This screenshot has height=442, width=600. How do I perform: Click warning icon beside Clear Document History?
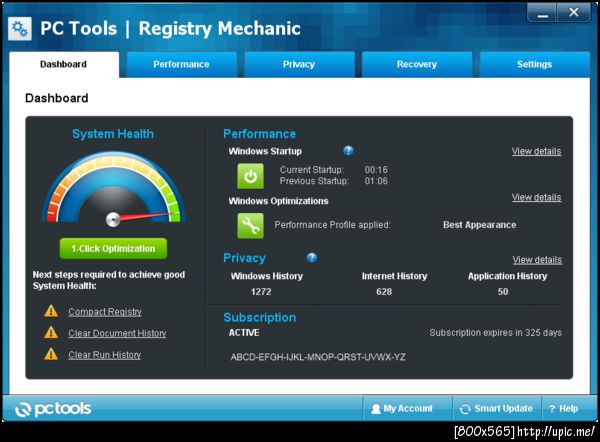coord(51,332)
